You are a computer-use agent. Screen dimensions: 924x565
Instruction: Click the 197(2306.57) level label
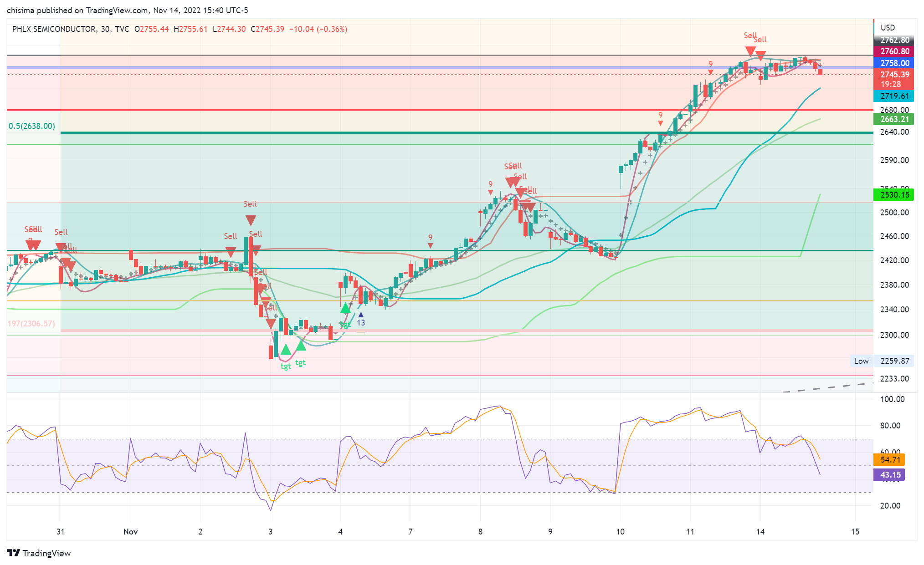(31, 324)
